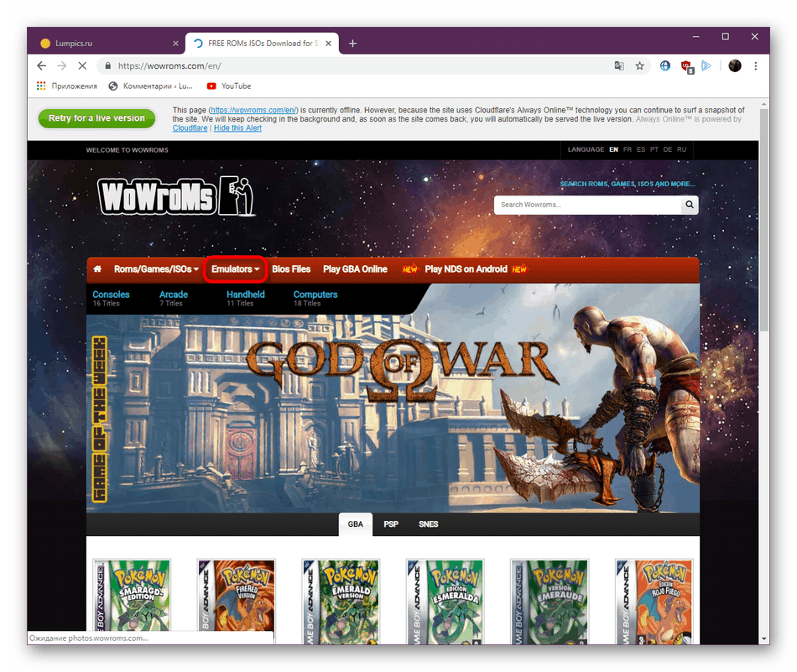Switch site language to PT
The width and height of the screenshot is (797, 672).
(x=654, y=149)
